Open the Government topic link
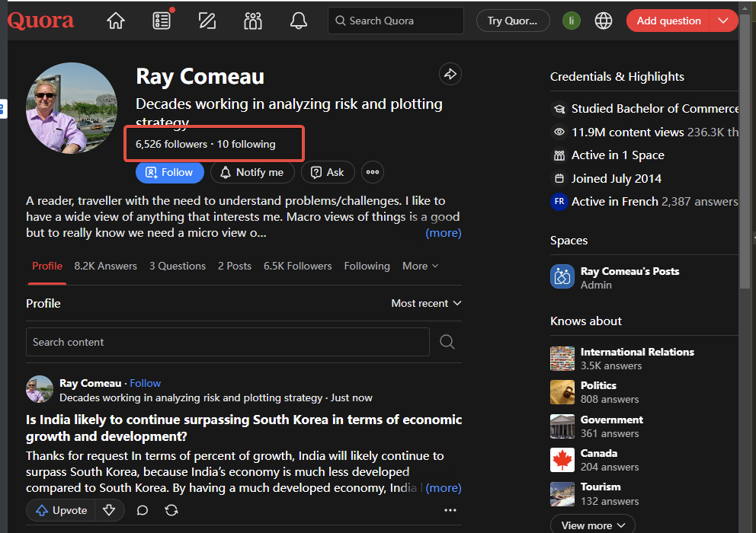 pyautogui.click(x=612, y=420)
